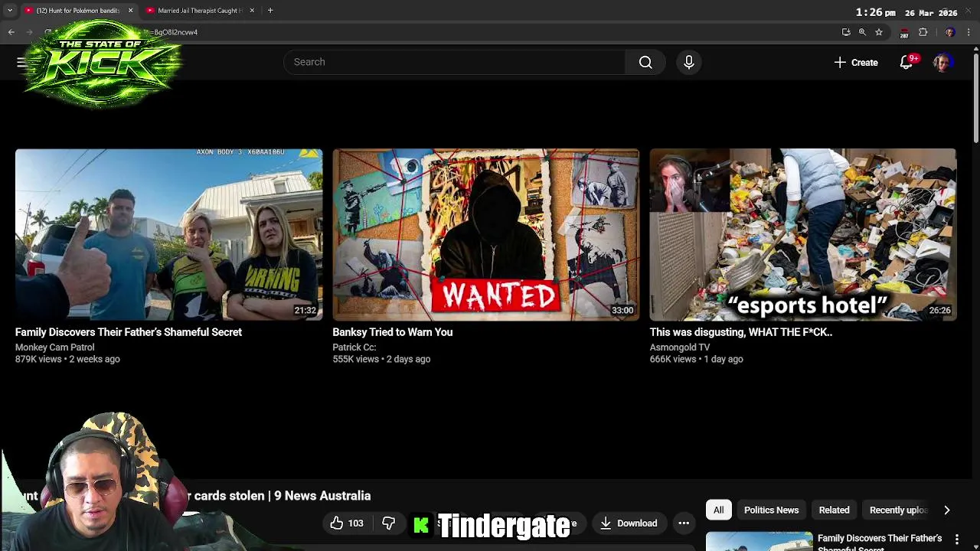Open the Chrome profile avatar
Viewport: 980px width, 551px height.
click(950, 32)
